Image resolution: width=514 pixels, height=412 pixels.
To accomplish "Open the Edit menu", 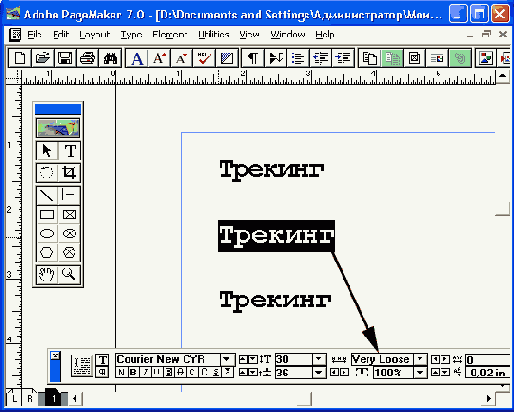I will (x=61, y=34).
